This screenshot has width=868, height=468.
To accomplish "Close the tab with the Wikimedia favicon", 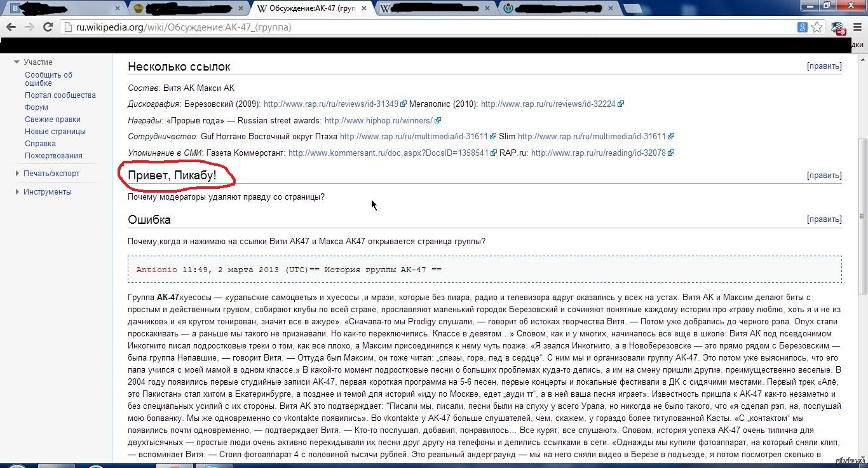I will [x=611, y=8].
